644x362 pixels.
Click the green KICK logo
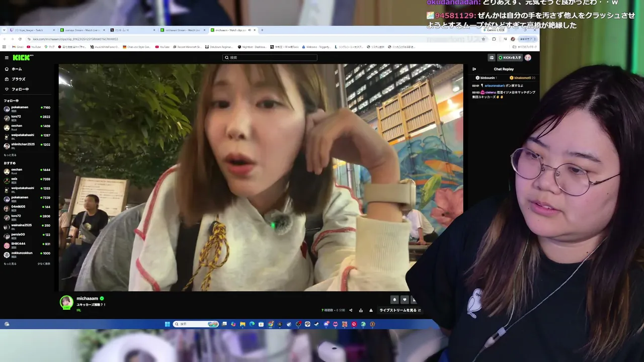coord(23,58)
